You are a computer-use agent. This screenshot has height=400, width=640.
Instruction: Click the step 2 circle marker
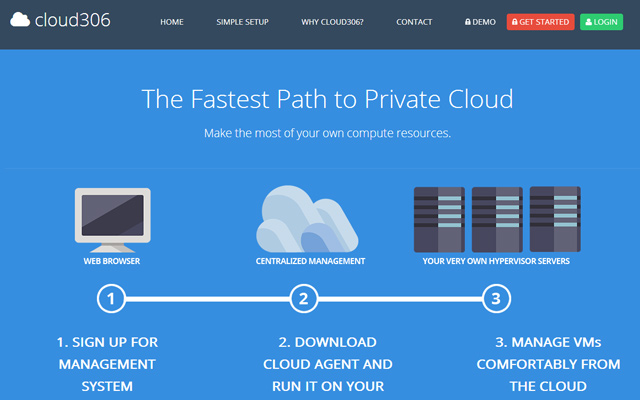coord(304,299)
